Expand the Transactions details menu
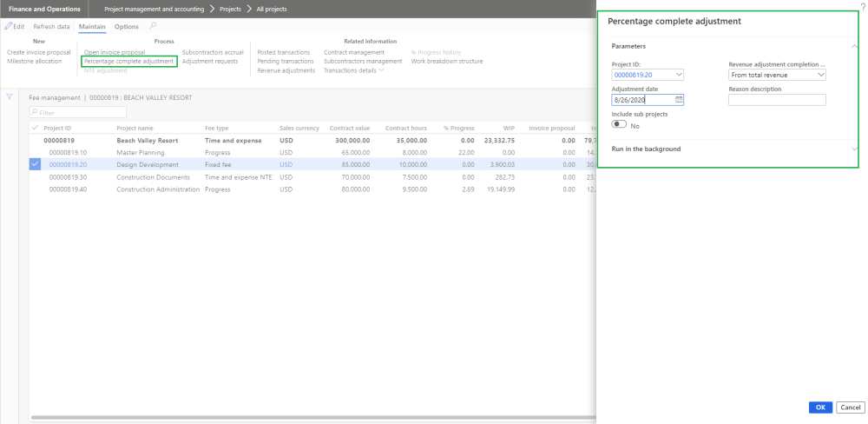This screenshot has width=868, height=424. coord(354,70)
